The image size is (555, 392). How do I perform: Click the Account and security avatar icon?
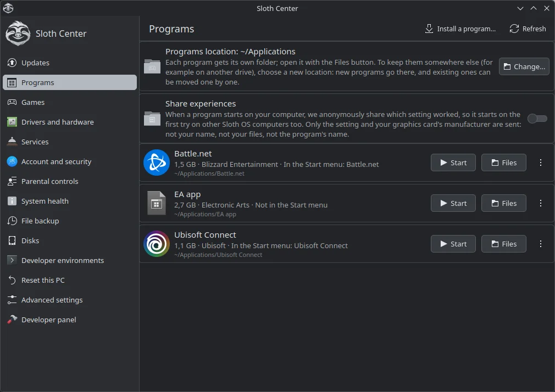pos(12,161)
